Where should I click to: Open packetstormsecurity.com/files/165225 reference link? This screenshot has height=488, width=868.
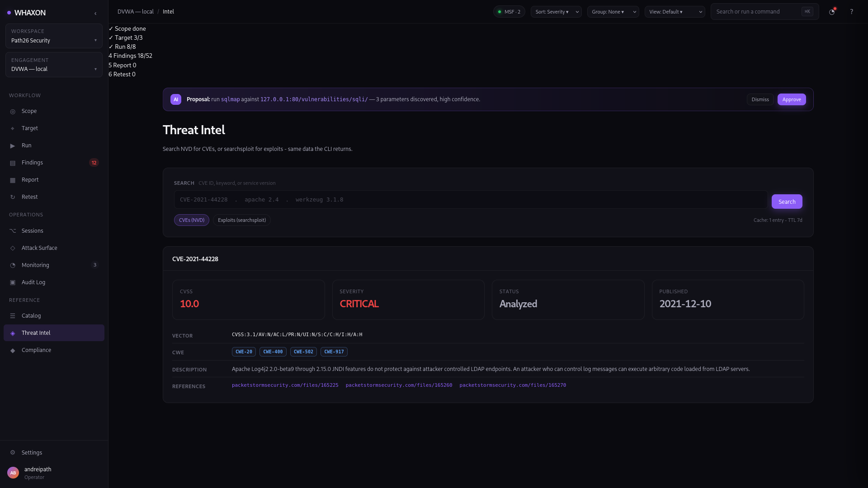pyautogui.click(x=285, y=385)
